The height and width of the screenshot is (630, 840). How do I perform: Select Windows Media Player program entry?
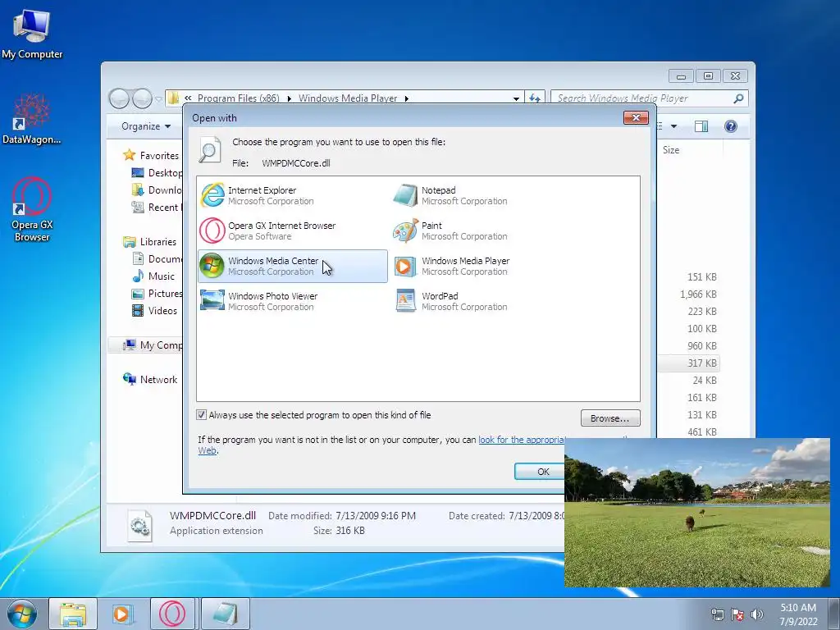486,267
